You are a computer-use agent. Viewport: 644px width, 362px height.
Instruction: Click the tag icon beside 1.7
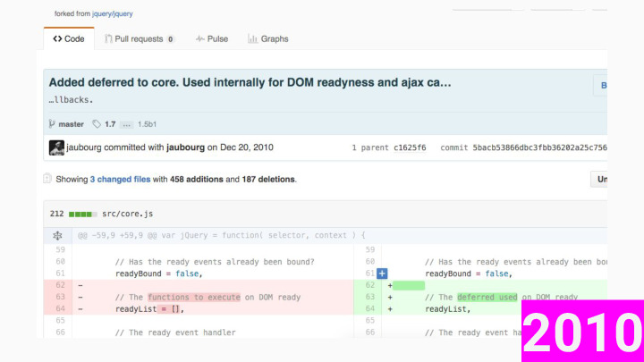click(x=97, y=124)
